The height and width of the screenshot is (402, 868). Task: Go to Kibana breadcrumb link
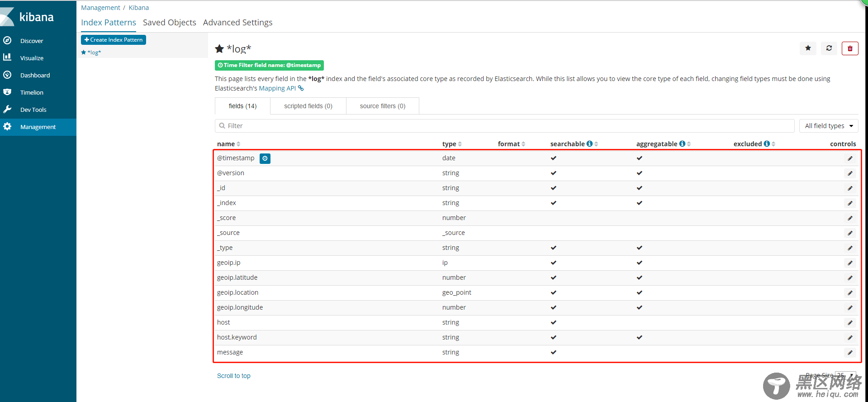(139, 8)
